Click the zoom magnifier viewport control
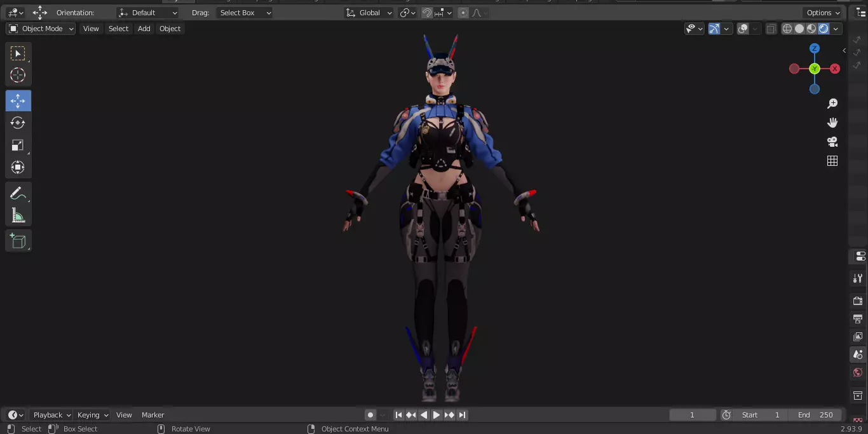The width and height of the screenshot is (868, 434). [x=832, y=104]
